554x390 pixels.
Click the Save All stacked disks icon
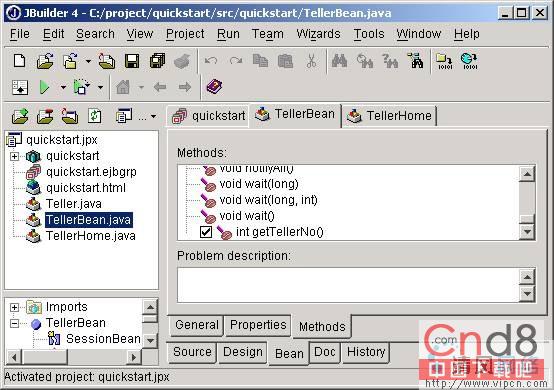pos(157,61)
